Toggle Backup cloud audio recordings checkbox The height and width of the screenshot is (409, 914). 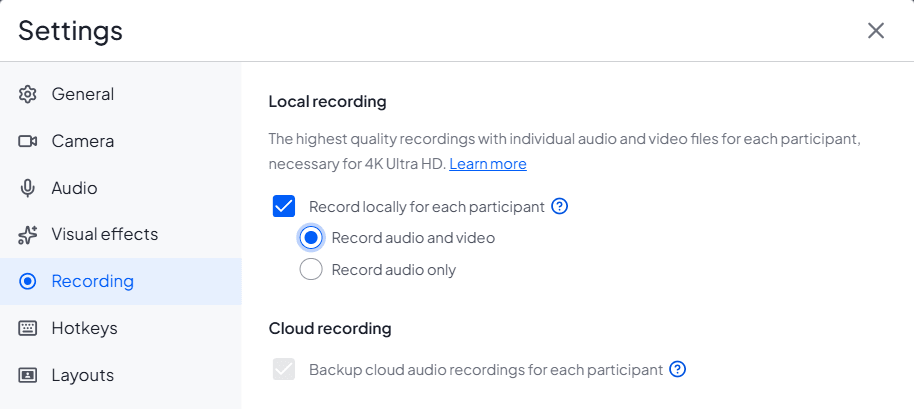[x=284, y=369]
